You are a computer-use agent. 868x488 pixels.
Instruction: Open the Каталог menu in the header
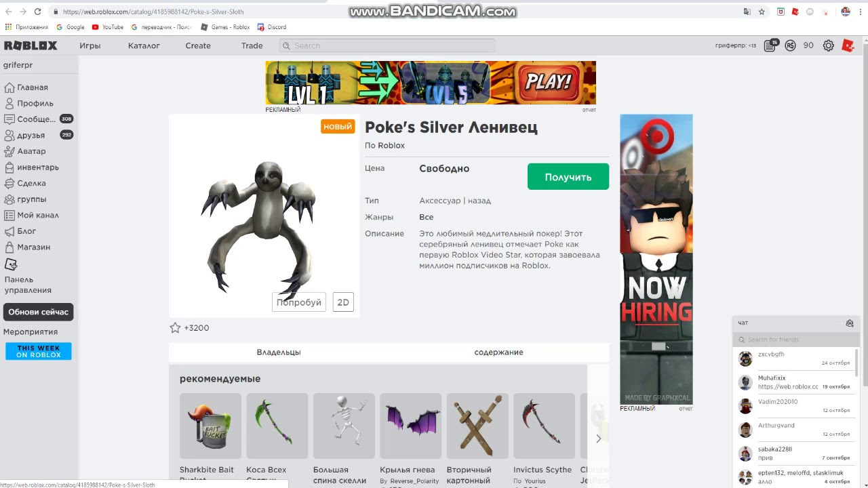click(x=144, y=45)
